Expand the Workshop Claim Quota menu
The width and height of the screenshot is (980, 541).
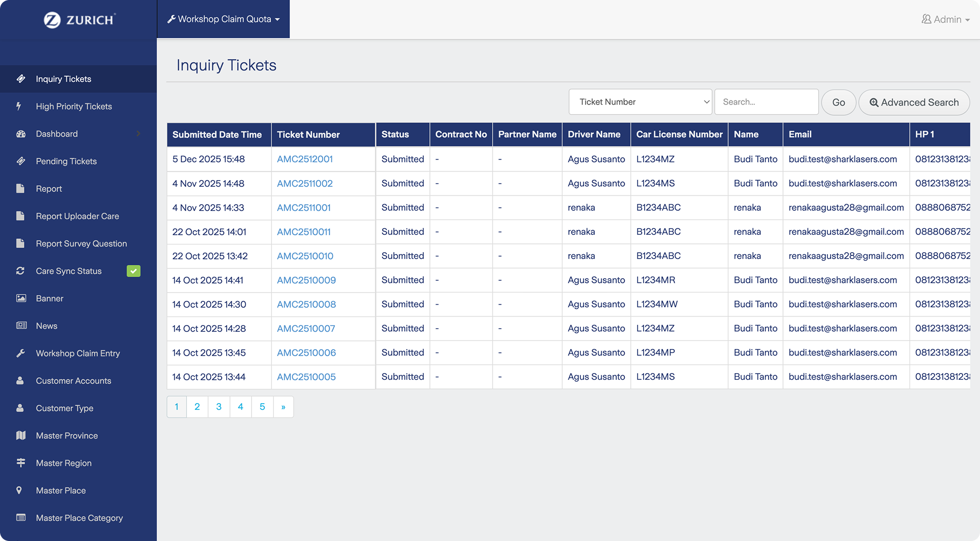pos(224,19)
